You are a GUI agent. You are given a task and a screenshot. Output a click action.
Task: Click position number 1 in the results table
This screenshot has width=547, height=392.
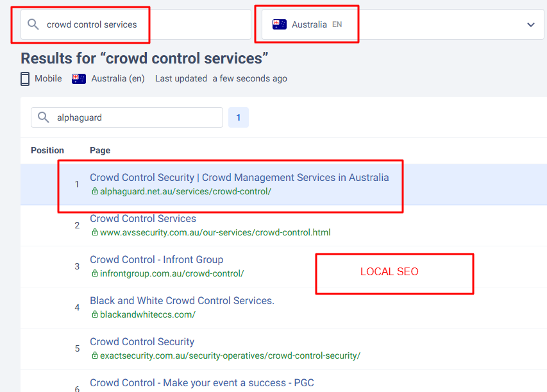click(77, 184)
